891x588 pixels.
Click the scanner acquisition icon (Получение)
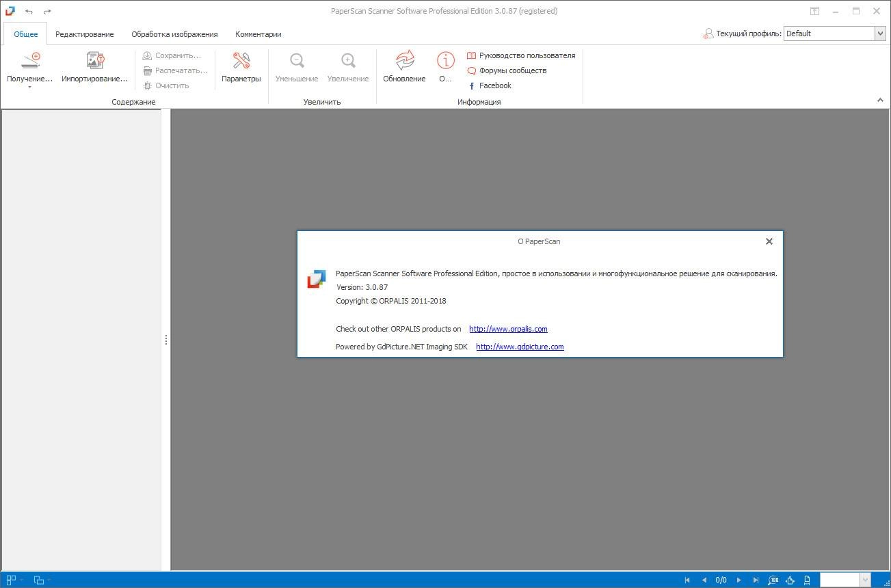30,61
